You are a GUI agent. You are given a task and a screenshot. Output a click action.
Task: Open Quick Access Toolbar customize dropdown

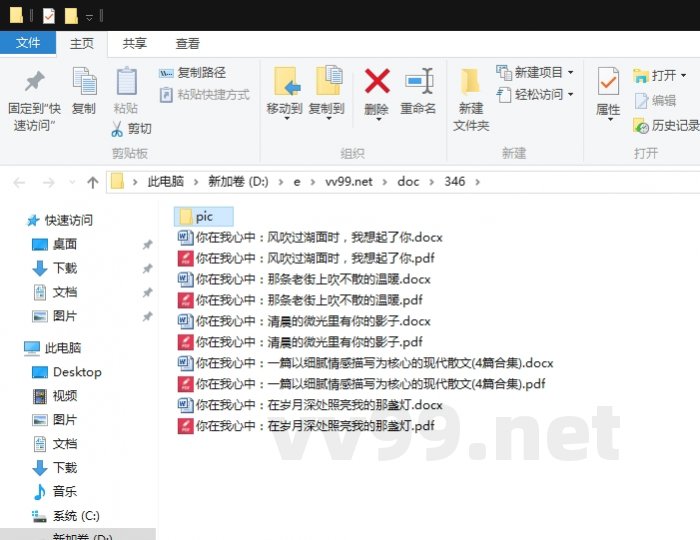[x=89, y=17]
